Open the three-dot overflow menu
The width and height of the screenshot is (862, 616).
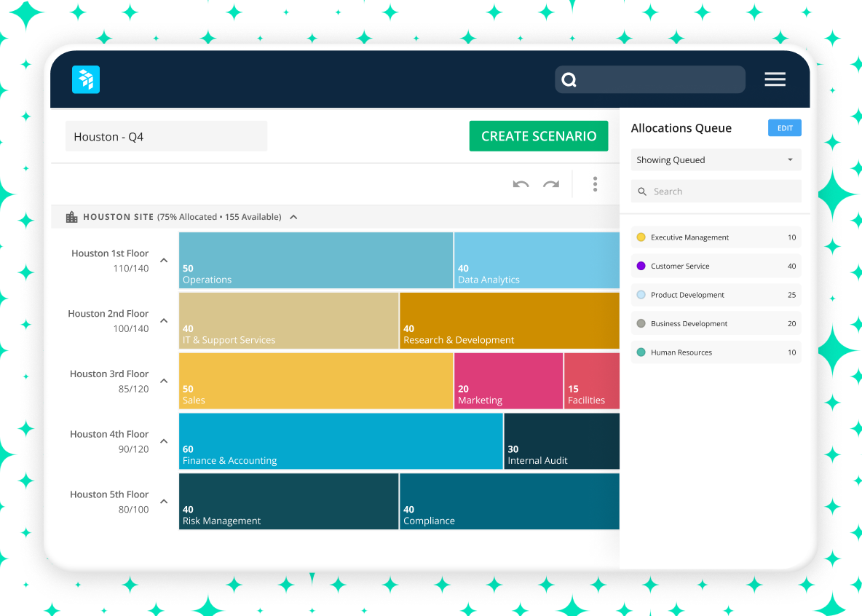point(595,183)
